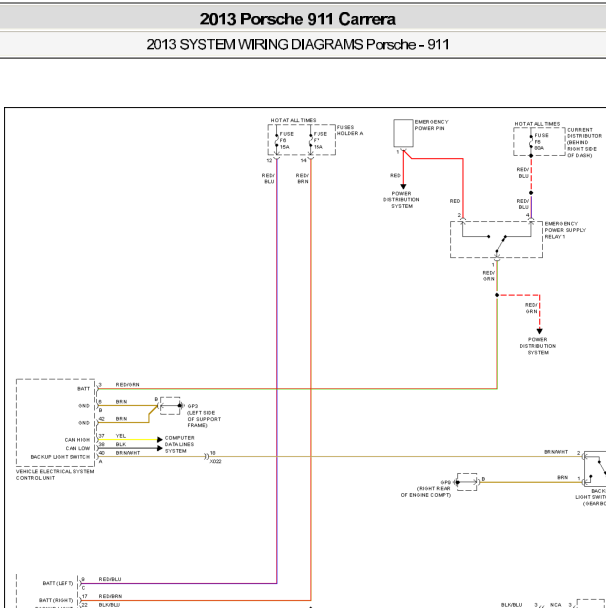Click the Emergency Power Pin rectangle symbol
Image resolution: width=606 pixels, height=608 pixels.
(403, 133)
